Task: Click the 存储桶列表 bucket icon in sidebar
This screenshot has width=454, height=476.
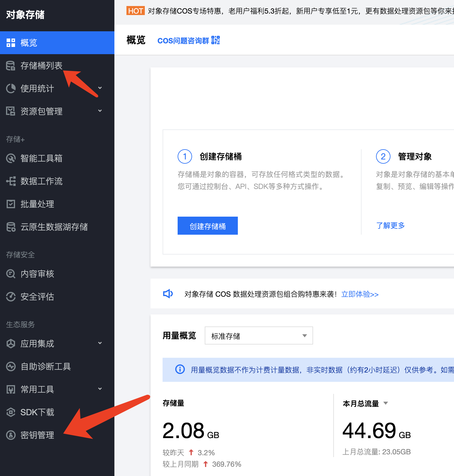Action: (x=11, y=66)
